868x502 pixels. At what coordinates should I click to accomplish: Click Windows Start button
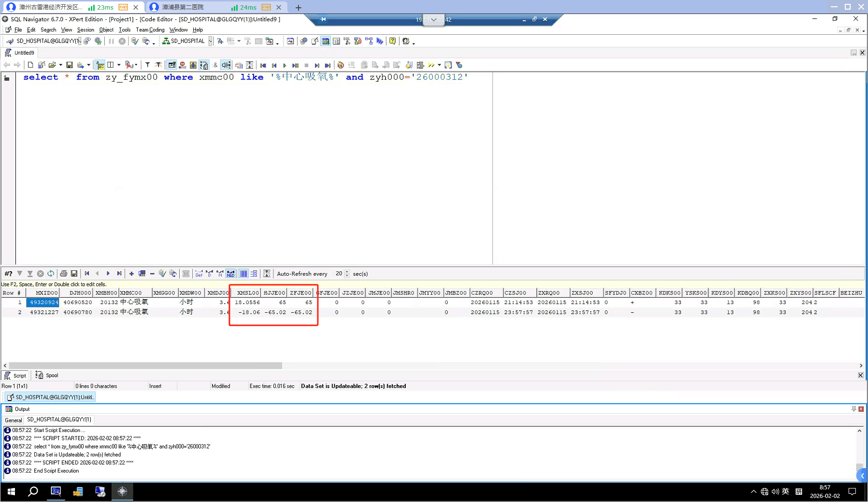11,491
